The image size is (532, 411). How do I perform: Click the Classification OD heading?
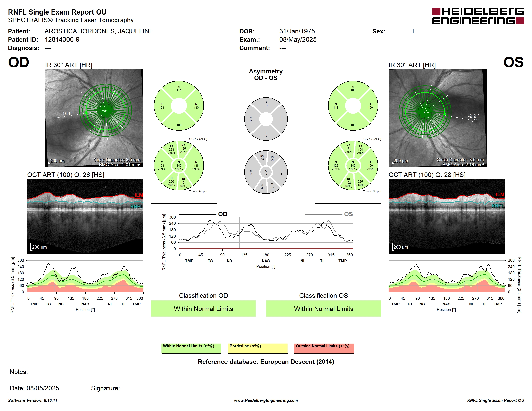(203, 296)
